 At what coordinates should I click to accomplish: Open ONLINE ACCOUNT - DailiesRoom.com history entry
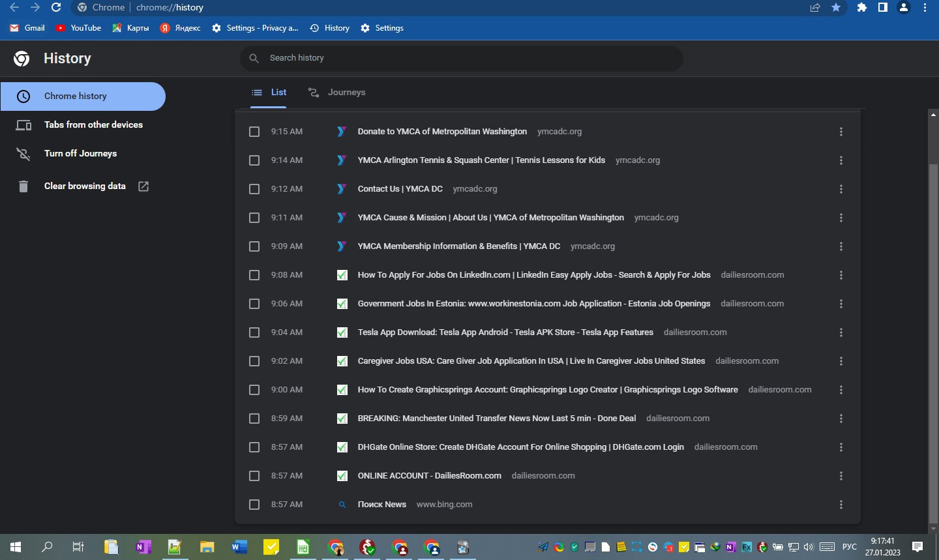click(x=430, y=476)
